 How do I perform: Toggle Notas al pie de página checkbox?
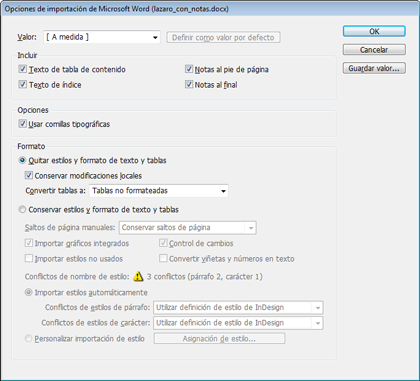click(x=189, y=69)
